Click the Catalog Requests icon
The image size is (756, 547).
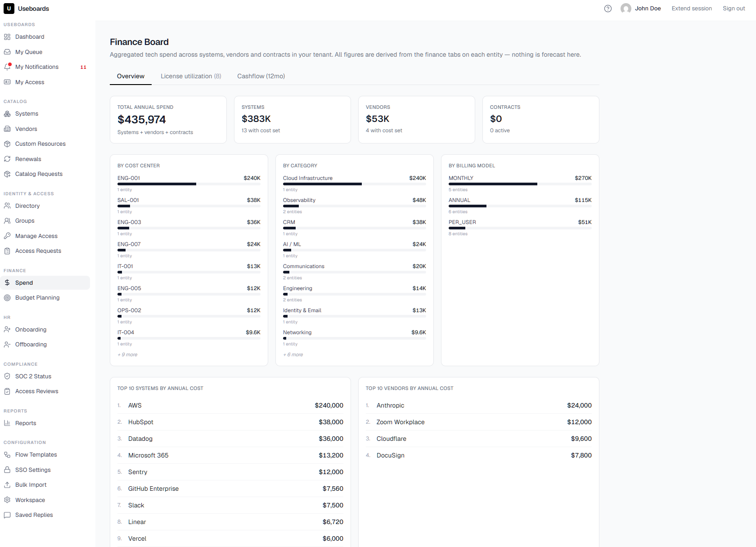[x=7, y=174]
